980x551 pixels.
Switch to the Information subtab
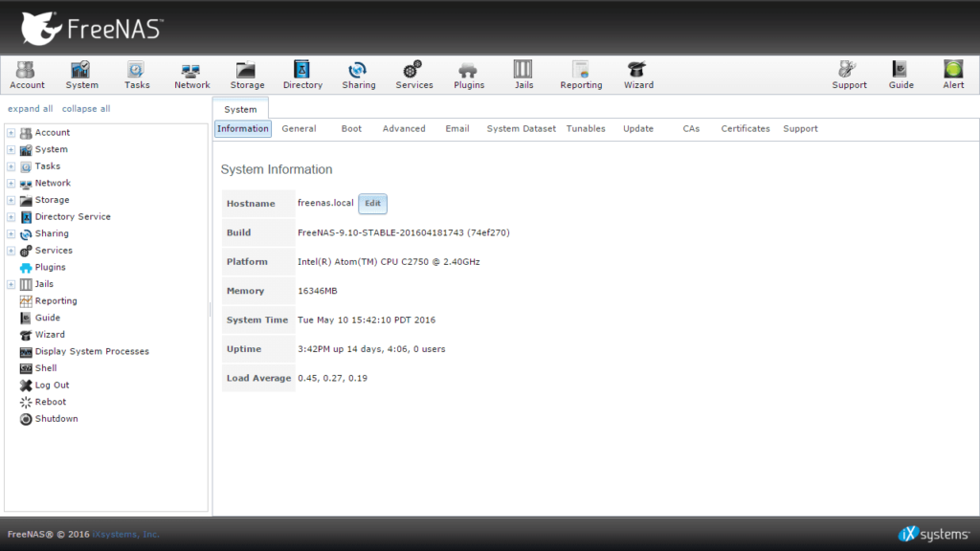point(242,129)
